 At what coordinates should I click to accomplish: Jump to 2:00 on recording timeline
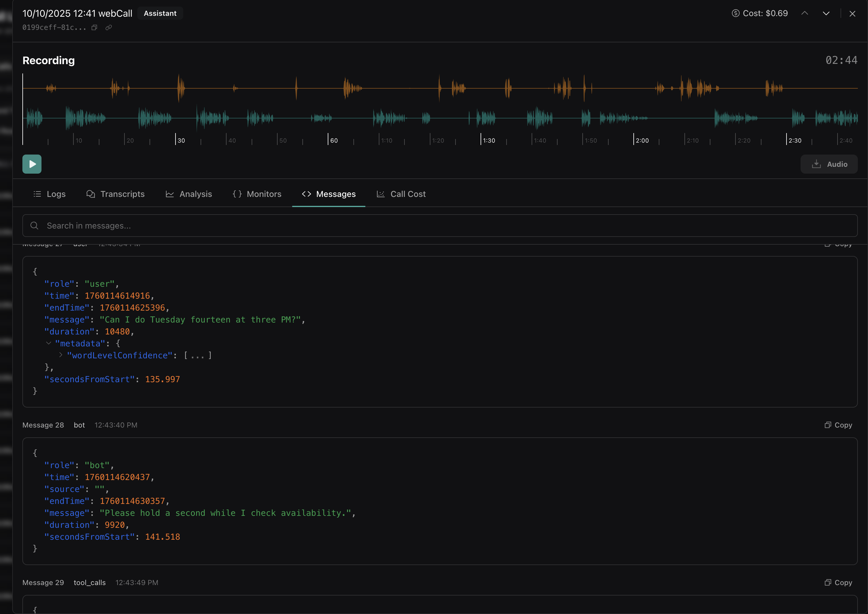tap(634, 139)
